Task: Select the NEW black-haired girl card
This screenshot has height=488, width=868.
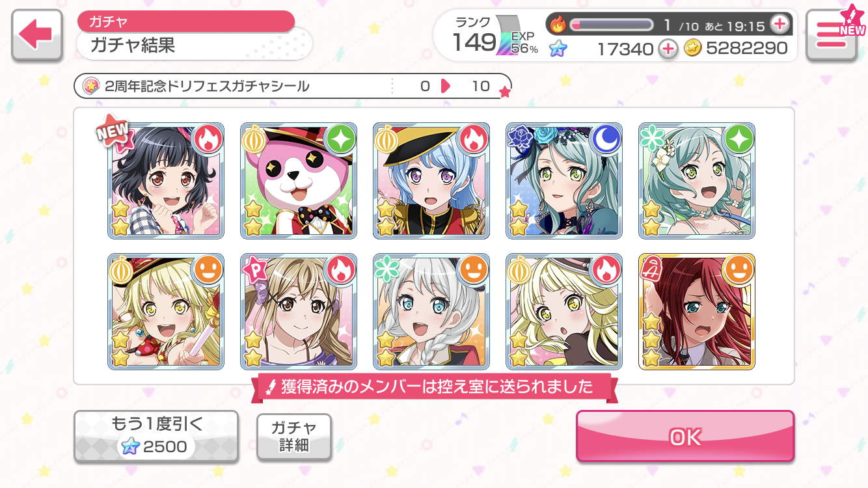Action: point(166,180)
